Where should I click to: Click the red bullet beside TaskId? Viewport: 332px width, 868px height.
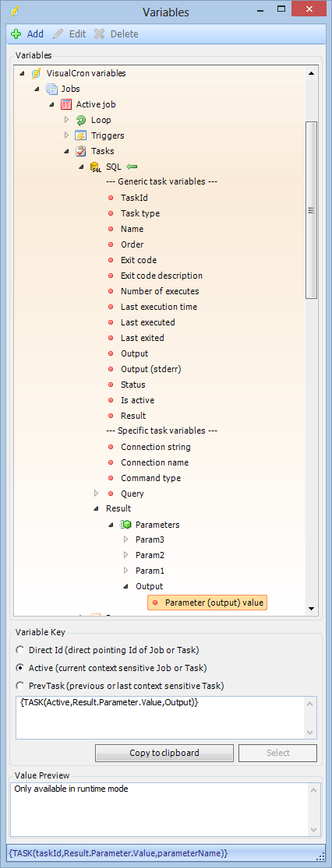click(x=111, y=198)
